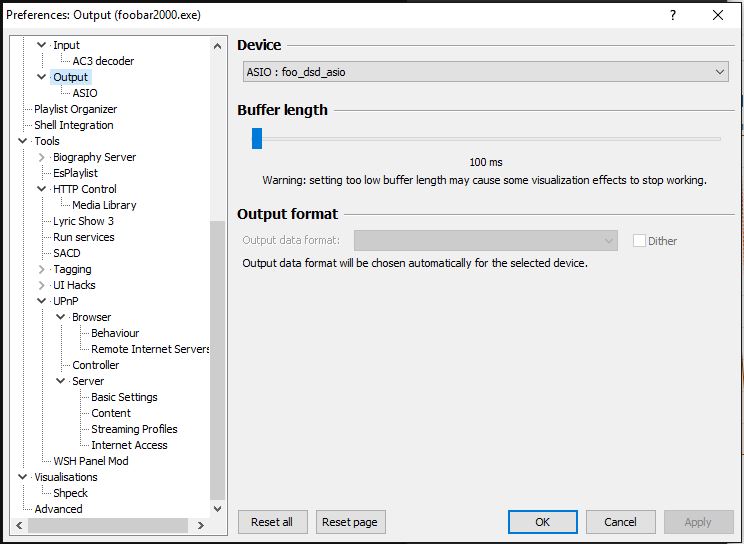Expand the UI Hacks node

(41, 285)
